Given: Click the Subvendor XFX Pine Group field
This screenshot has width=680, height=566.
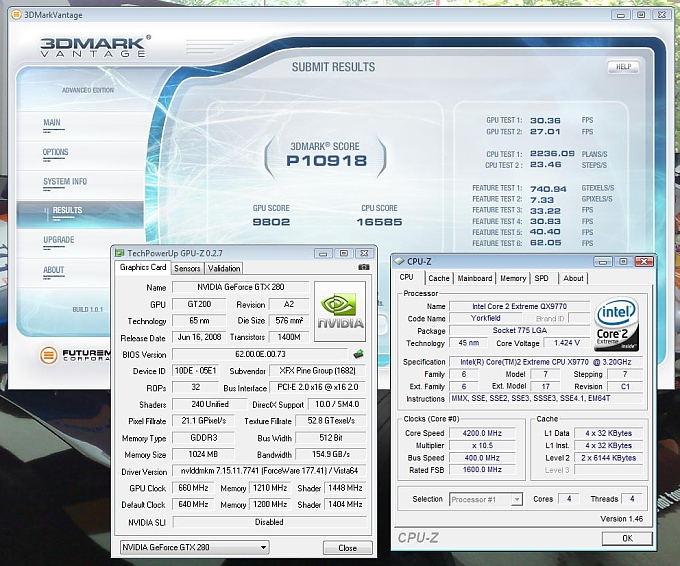Looking at the screenshot, I should pos(317,371).
